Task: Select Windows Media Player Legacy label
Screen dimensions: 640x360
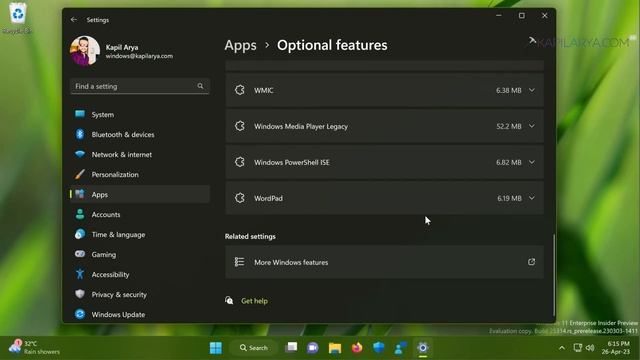Action: coord(301,127)
